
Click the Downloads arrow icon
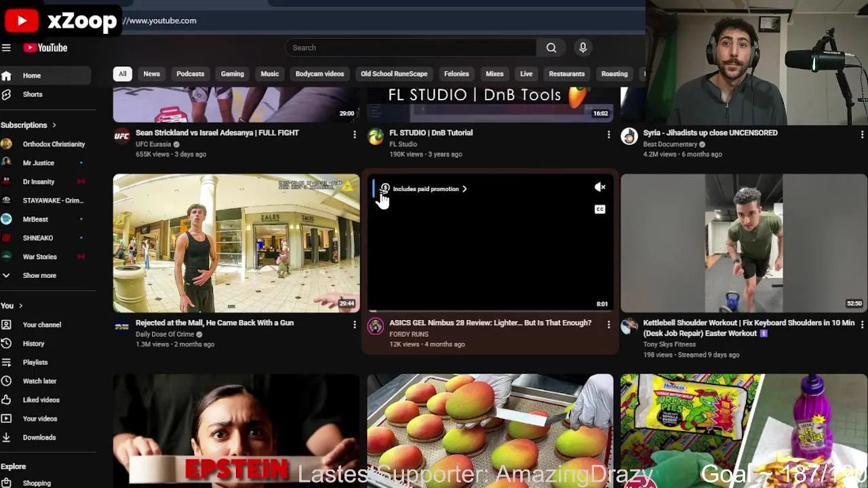(6, 437)
